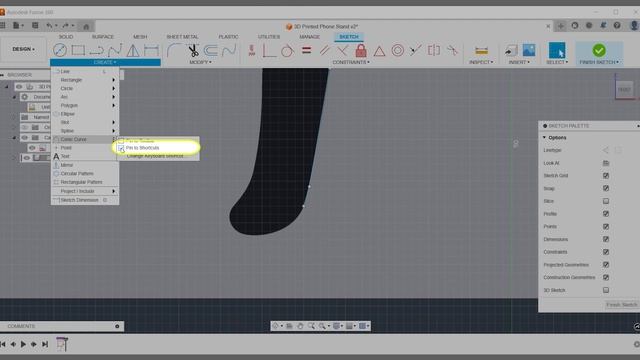Toggle the Snap checkbox
Screen dimensions: 640x360
point(606,188)
